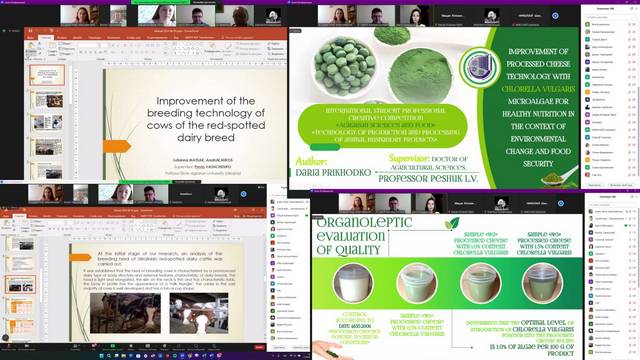Open the Participants icon in the Zoom toolbar
The height and width of the screenshot is (360, 640).
point(76,347)
